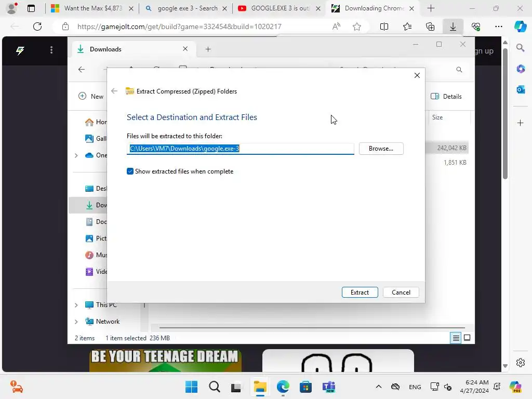Open the Desktop folder in sidebar
Viewport: 532px width, 399px height.
pyautogui.click(x=96, y=188)
